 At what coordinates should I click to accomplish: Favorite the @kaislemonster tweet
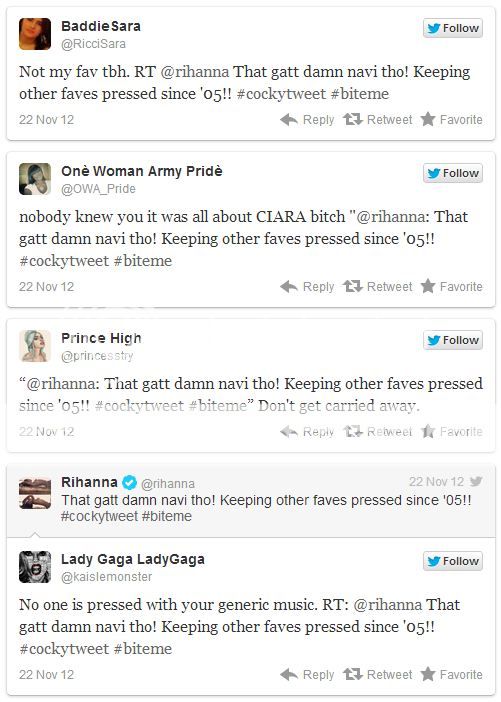pyautogui.click(x=451, y=674)
